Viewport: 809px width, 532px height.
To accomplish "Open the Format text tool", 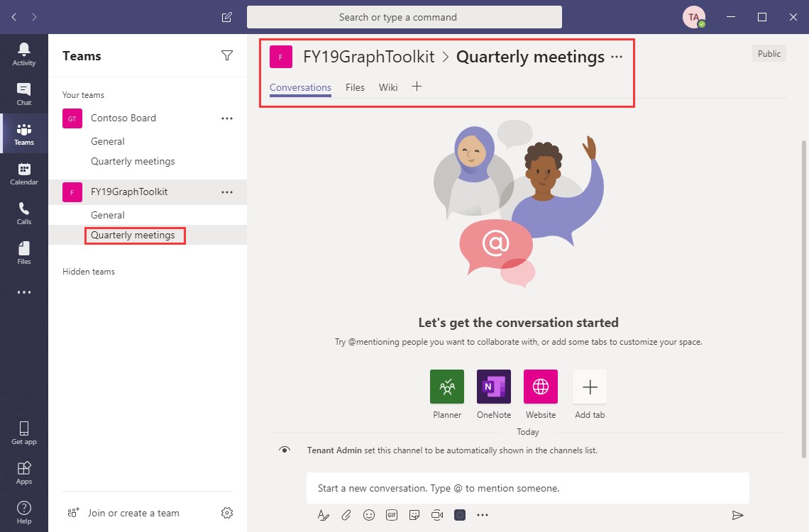I will (323, 514).
